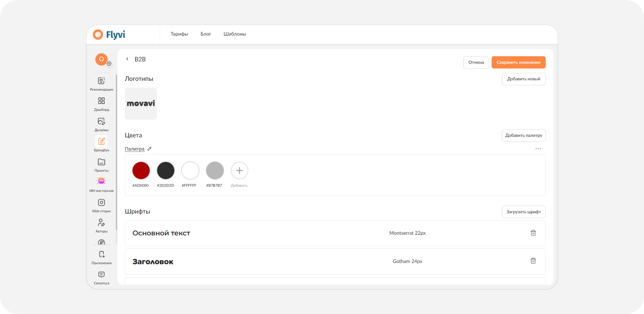Screen dimensions: 644x314
Task: Select the white #FFFFFF color swatch
Action: (190, 171)
